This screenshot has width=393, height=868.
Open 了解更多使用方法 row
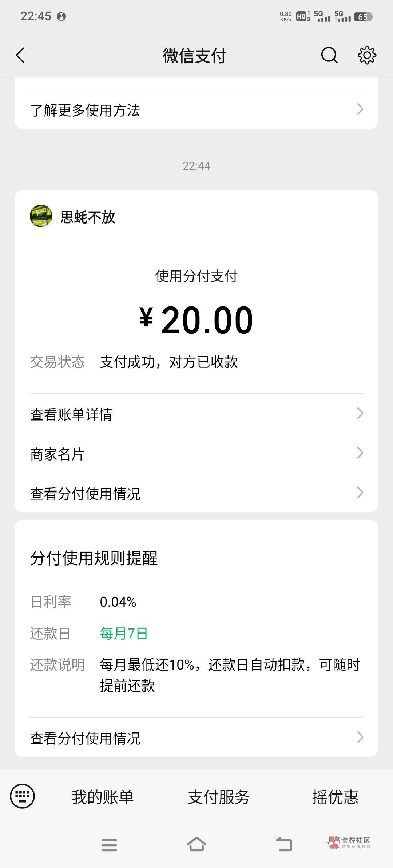[196, 110]
